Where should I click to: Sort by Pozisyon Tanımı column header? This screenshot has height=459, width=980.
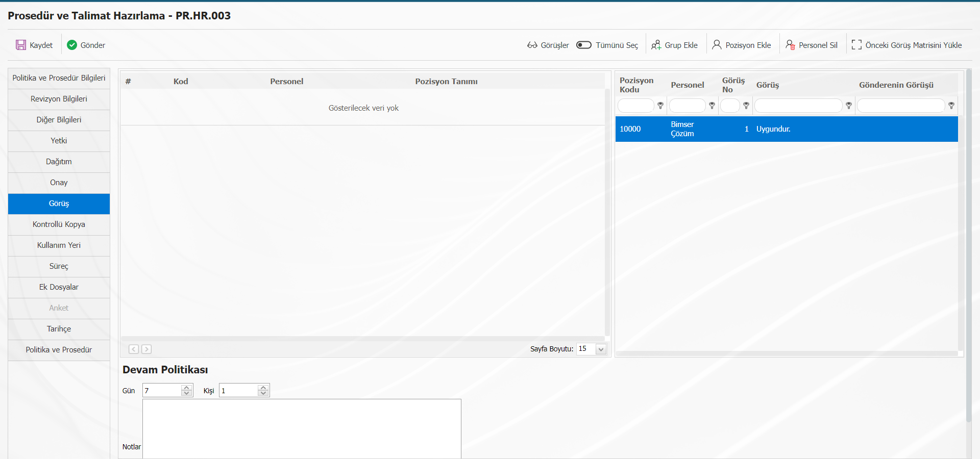pos(447,82)
